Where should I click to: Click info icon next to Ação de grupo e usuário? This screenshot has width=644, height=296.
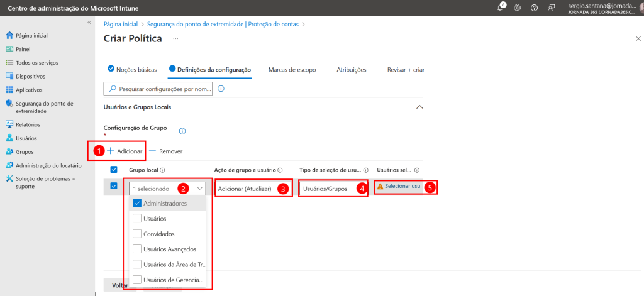(x=280, y=170)
